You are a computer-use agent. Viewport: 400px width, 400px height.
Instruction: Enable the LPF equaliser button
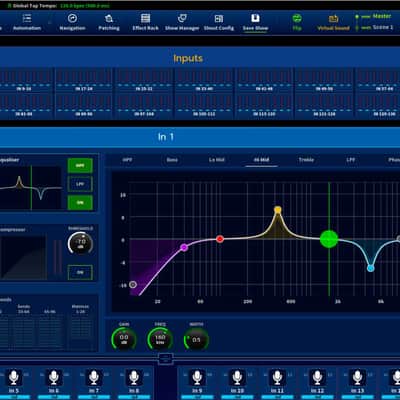click(x=80, y=184)
